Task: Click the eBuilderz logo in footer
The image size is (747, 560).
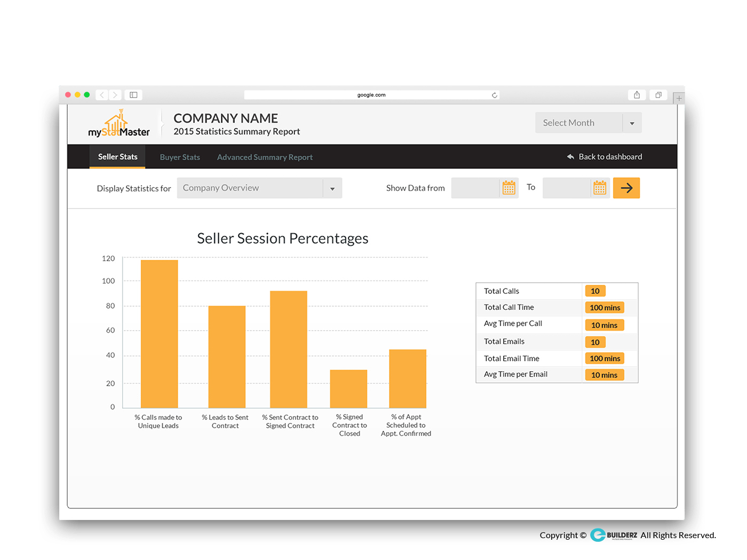Action: [x=614, y=535]
